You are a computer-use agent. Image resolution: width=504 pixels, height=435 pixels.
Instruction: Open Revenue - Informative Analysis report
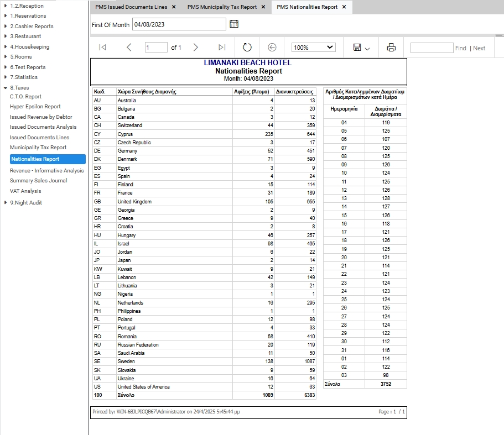(x=46, y=171)
